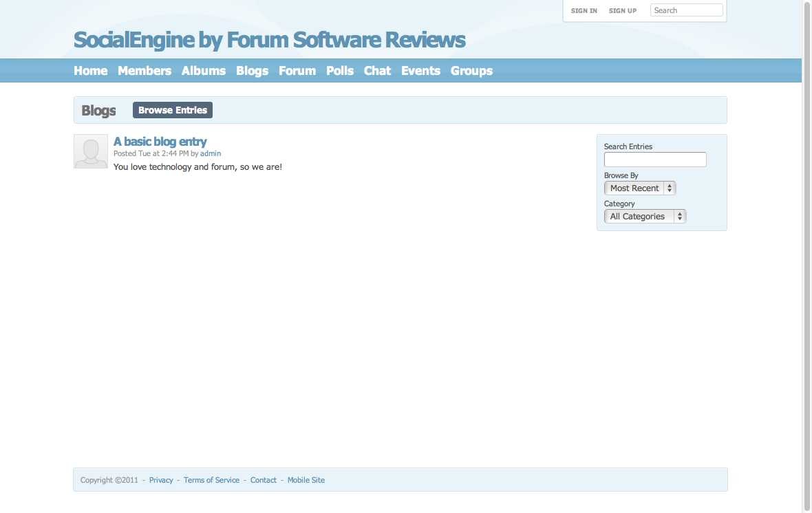The width and height of the screenshot is (812, 513).
Task: Click the Sign In link
Action: [584, 11]
